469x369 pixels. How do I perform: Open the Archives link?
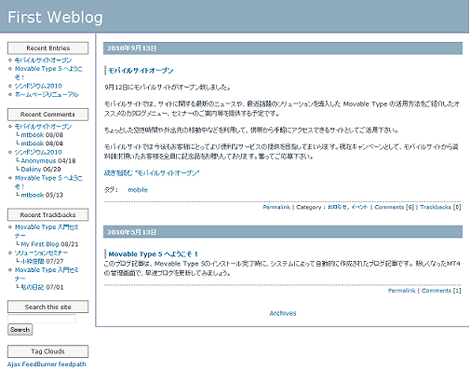point(283,313)
